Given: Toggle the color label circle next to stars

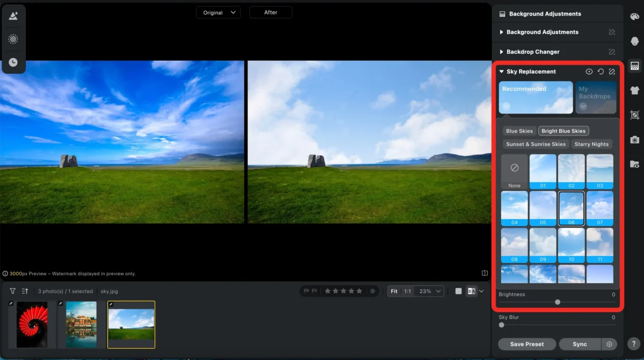Looking at the screenshot, I should tap(372, 291).
